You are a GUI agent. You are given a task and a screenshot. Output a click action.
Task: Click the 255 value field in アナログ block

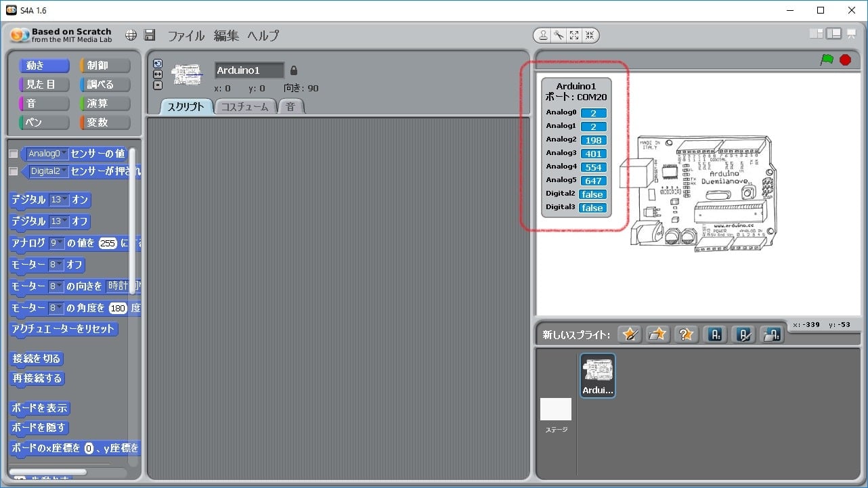[x=108, y=243]
